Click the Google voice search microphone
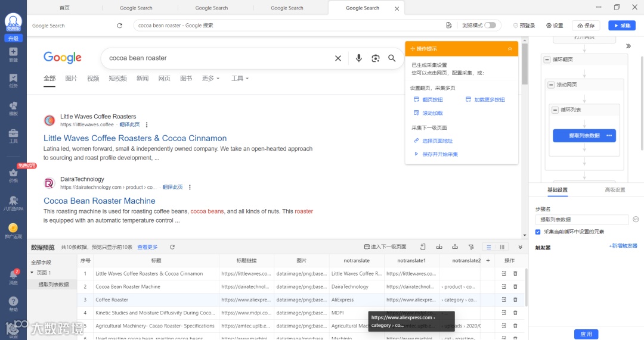644x340 pixels. [358, 58]
